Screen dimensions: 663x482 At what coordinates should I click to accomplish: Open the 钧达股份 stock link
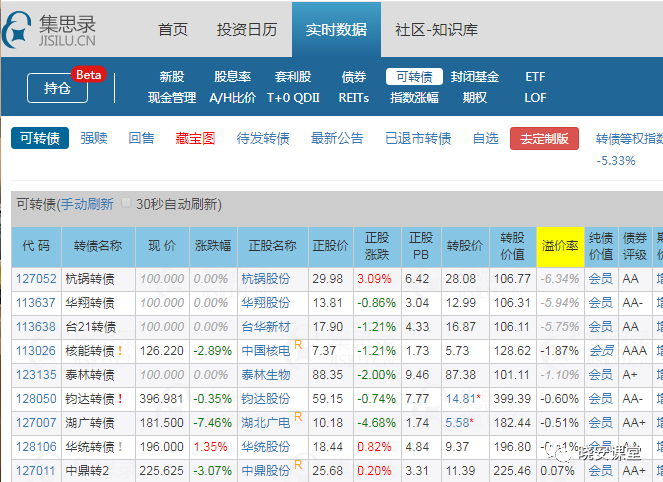266,399
